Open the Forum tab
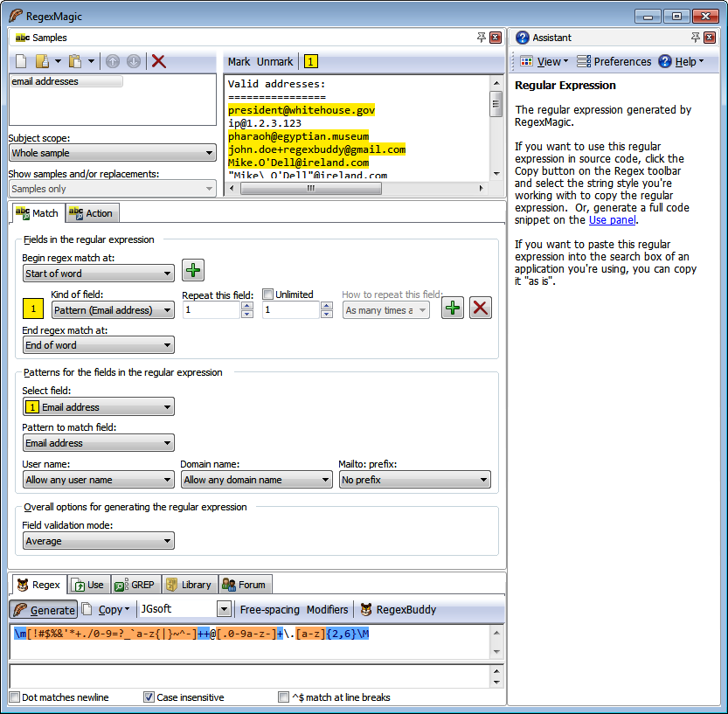The height and width of the screenshot is (714, 728). 245,585
